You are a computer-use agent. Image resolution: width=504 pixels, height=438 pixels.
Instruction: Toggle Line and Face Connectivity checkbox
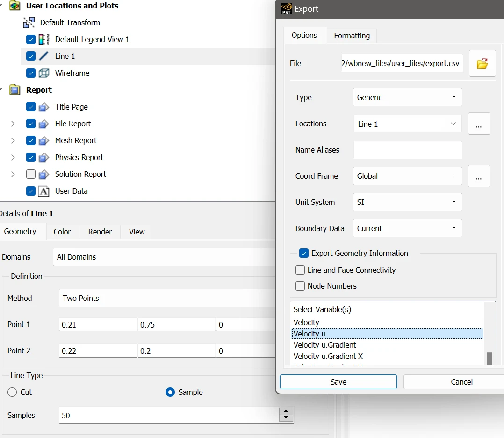pyautogui.click(x=300, y=270)
